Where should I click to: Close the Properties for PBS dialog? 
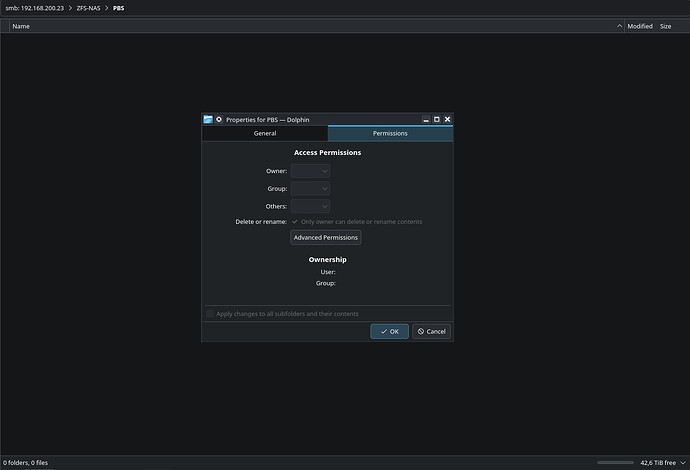(448, 120)
